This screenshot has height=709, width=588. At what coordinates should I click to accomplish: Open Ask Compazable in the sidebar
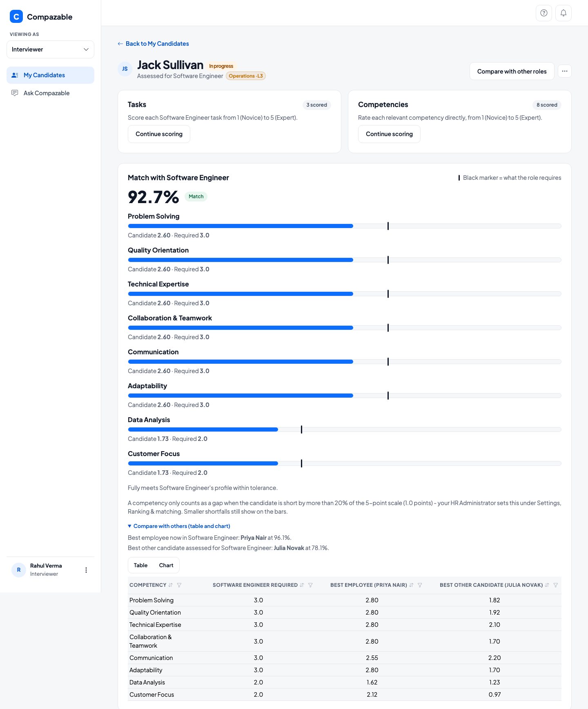click(50, 93)
